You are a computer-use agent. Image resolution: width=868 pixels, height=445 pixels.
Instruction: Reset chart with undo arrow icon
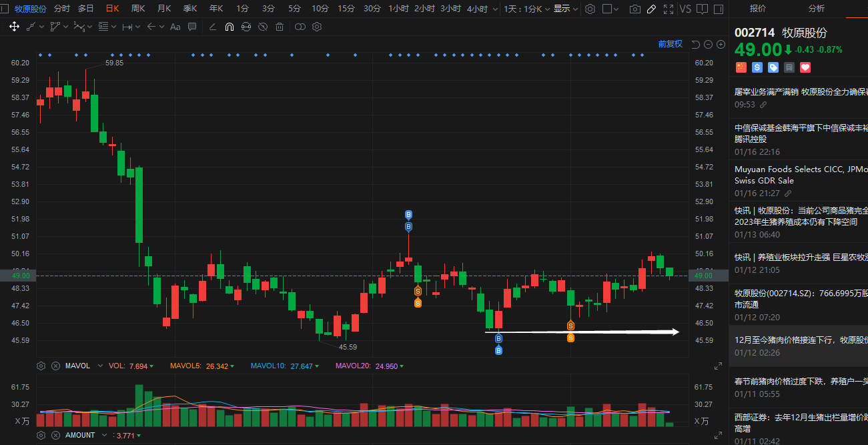696,45
